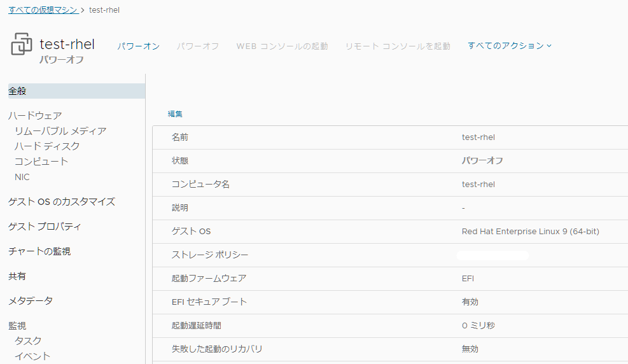Click the VM icon beside test-rhel title
Screen dimensions: 628x364
point(21,44)
